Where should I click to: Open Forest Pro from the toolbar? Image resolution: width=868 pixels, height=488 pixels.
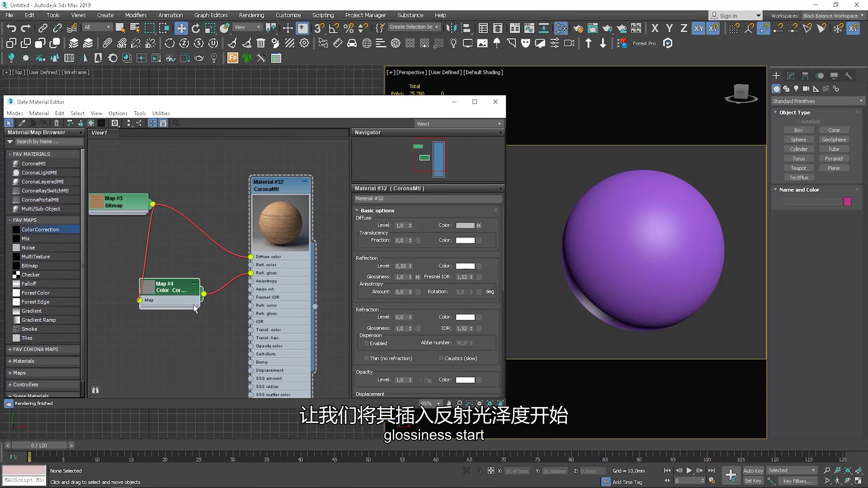[x=644, y=43]
